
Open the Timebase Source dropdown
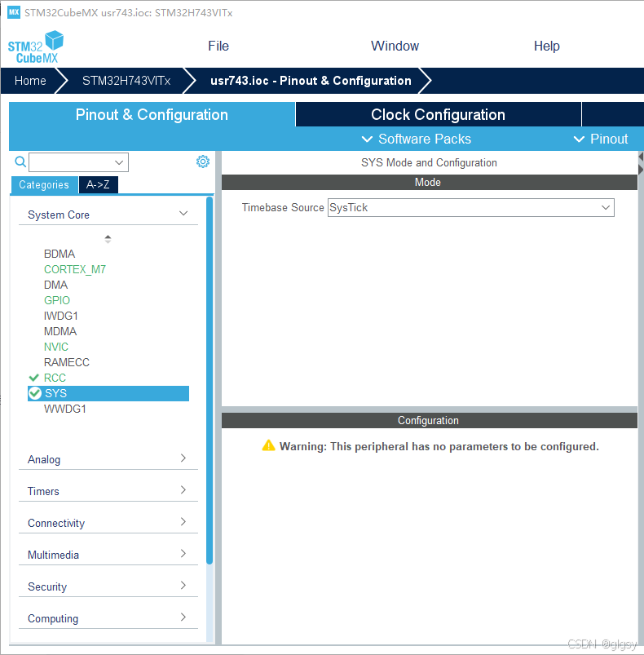[471, 208]
